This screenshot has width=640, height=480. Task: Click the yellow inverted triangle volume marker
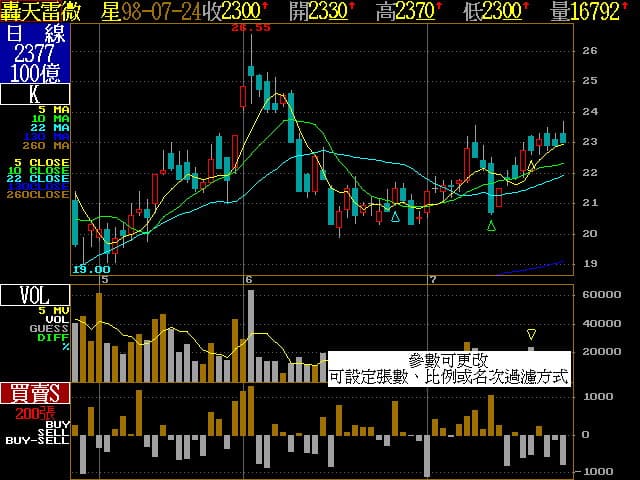pyautogui.click(x=531, y=334)
